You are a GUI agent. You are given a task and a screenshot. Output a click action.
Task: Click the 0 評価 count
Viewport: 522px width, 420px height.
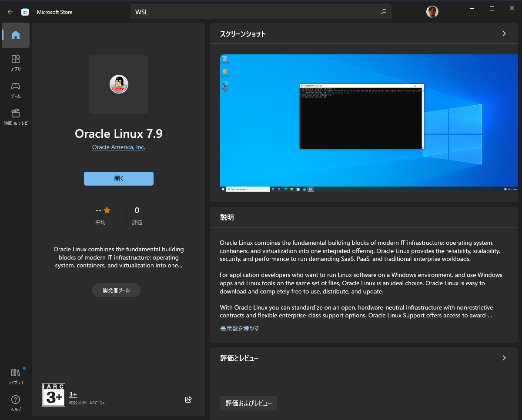(137, 216)
